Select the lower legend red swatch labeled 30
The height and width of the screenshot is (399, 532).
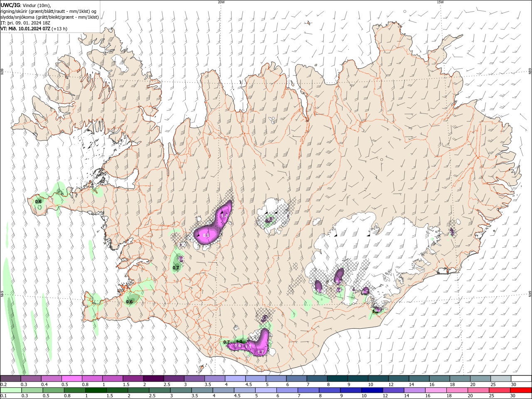[x=521, y=390]
